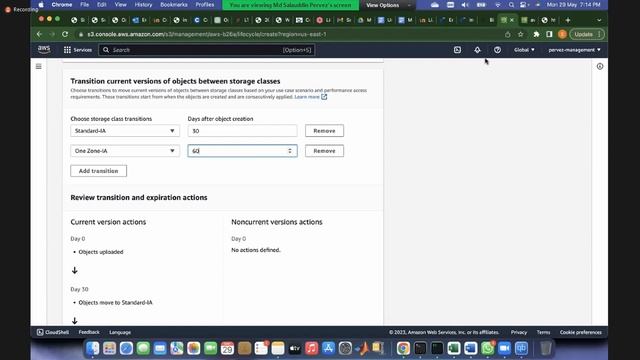Open the Bookmarks menu
The image size is (640, 360).
pos(174,5)
